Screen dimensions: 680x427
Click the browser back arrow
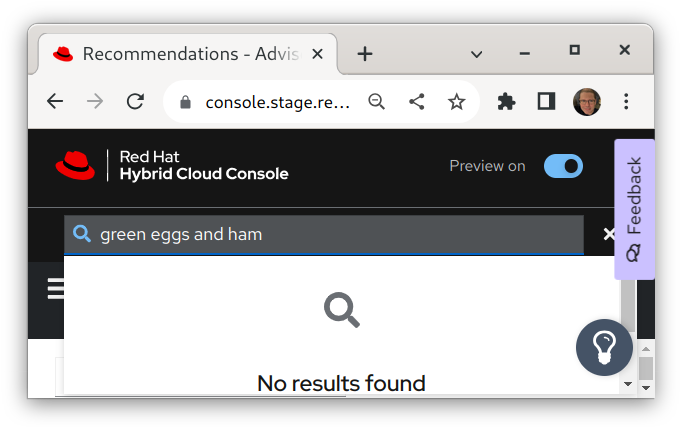point(55,101)
